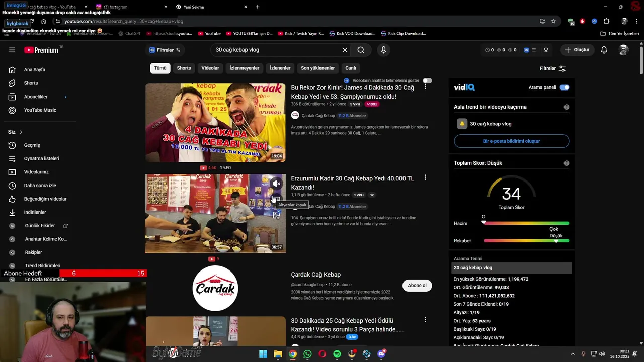The height and width of the screenshot is (362, 644).
Task: Mute the Erzurumlu Kadir video preview
Action: 276,184
